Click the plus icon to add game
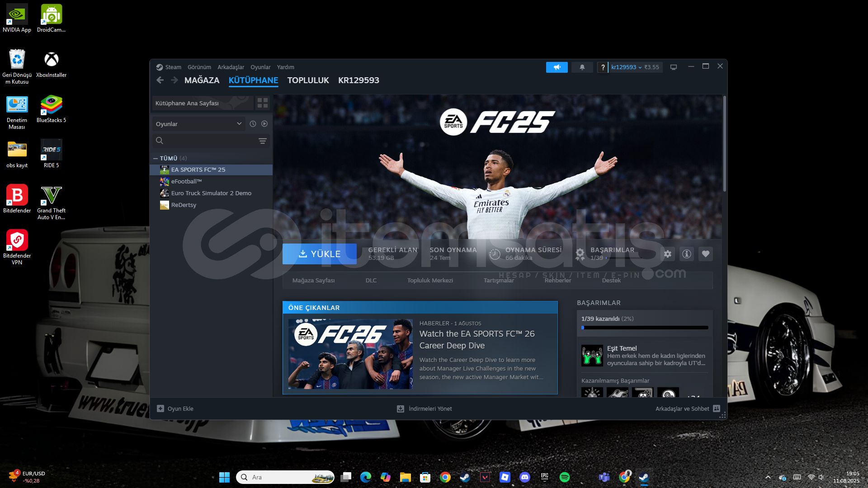Screen dimensions: 868x488 (160, 408)
